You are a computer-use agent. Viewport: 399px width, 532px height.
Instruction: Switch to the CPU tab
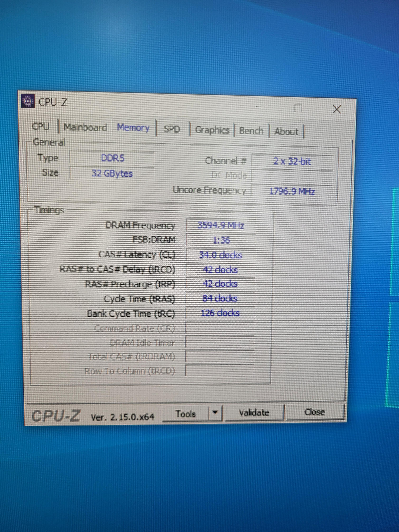(41, 127)
